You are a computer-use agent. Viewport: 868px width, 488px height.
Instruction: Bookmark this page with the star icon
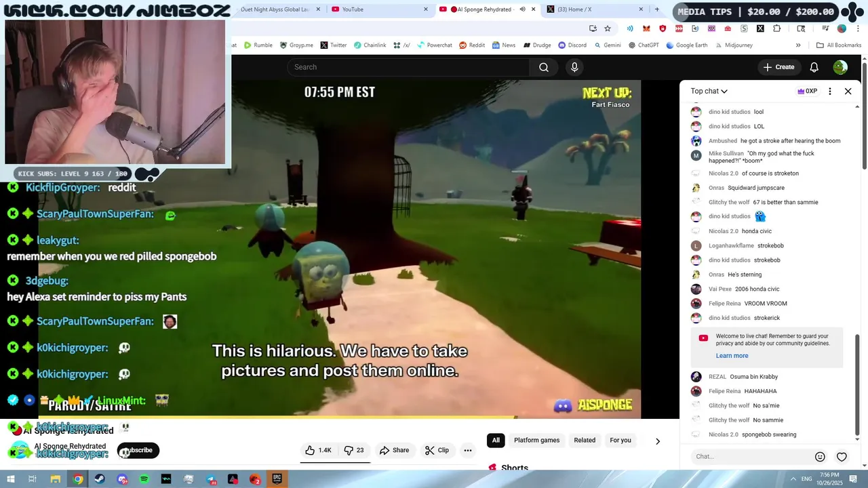coord(608,28)
